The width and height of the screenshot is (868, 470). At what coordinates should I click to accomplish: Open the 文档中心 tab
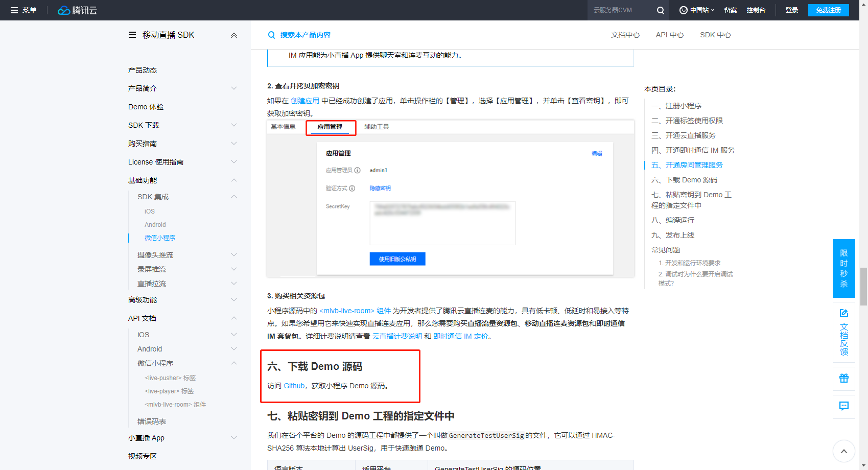coord(625,35)
